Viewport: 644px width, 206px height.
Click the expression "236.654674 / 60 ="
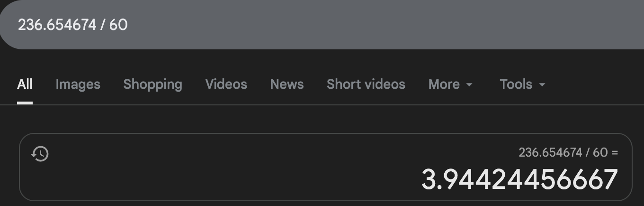tap(568, 152)
